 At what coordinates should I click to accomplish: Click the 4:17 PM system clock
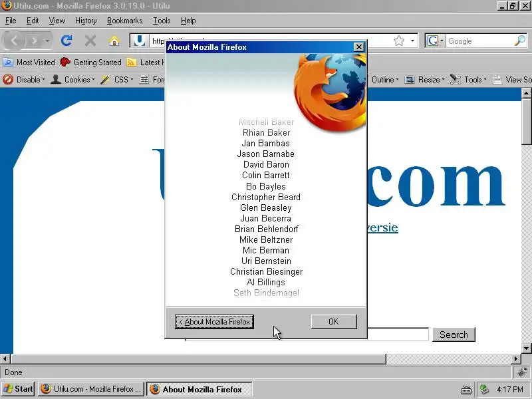[x=510, y=389]
